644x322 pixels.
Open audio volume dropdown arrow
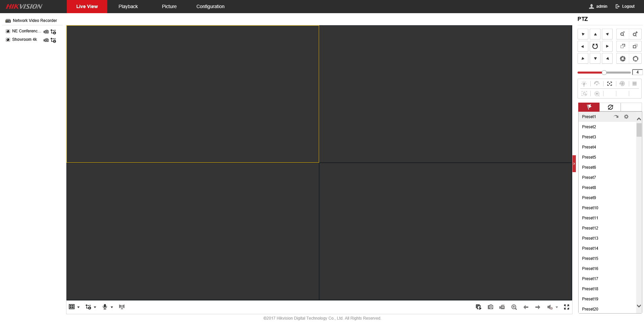tap(557, 307)
